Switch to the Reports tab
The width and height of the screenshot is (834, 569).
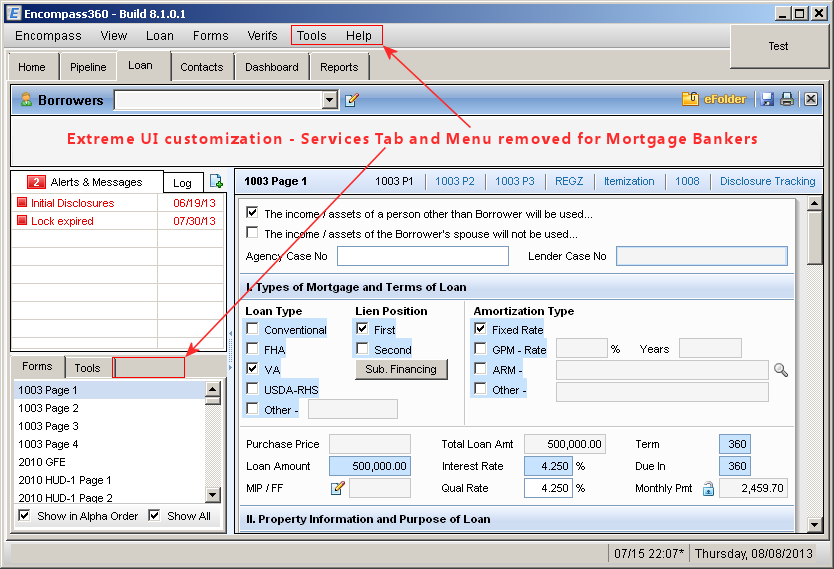339,67
